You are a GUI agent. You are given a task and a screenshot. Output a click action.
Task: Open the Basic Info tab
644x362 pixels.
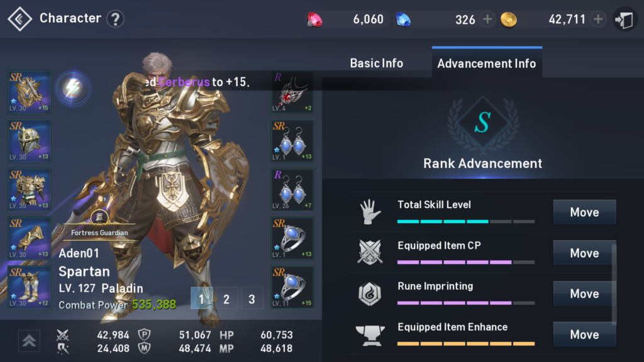376,63
